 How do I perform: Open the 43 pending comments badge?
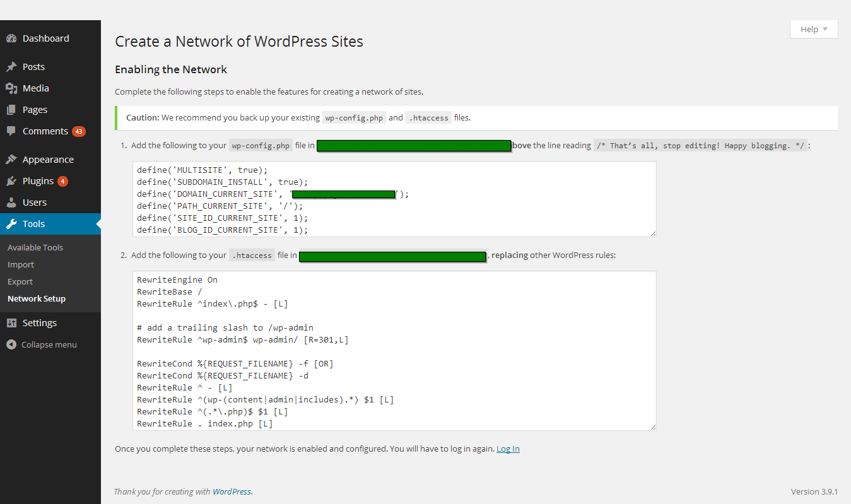click(x=78, y=132)
